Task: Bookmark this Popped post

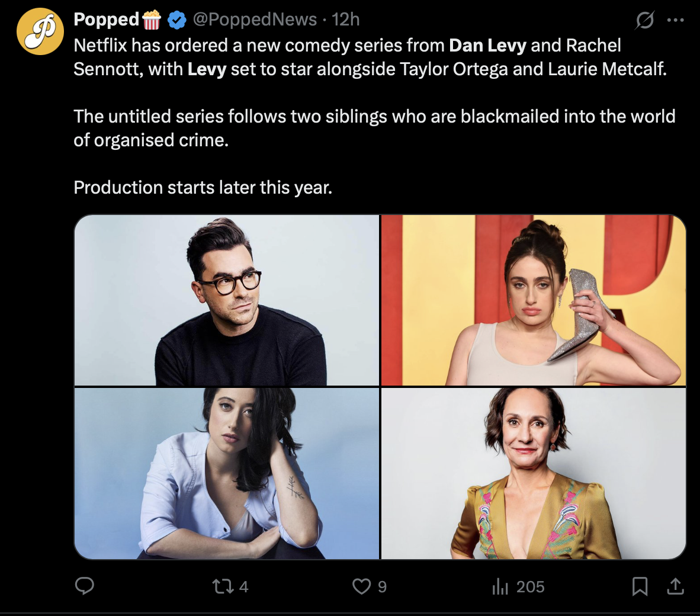Action: (x=640, y=586)
